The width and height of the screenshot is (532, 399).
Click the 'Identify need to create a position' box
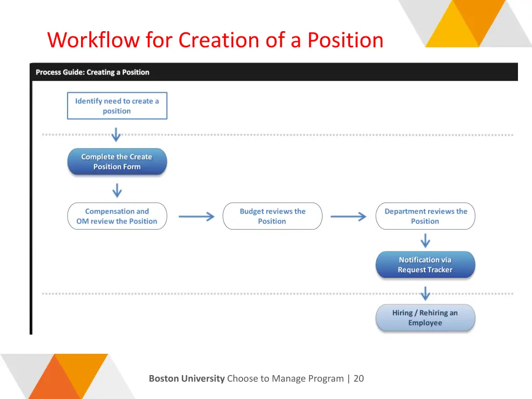click(x=117, y=106)
